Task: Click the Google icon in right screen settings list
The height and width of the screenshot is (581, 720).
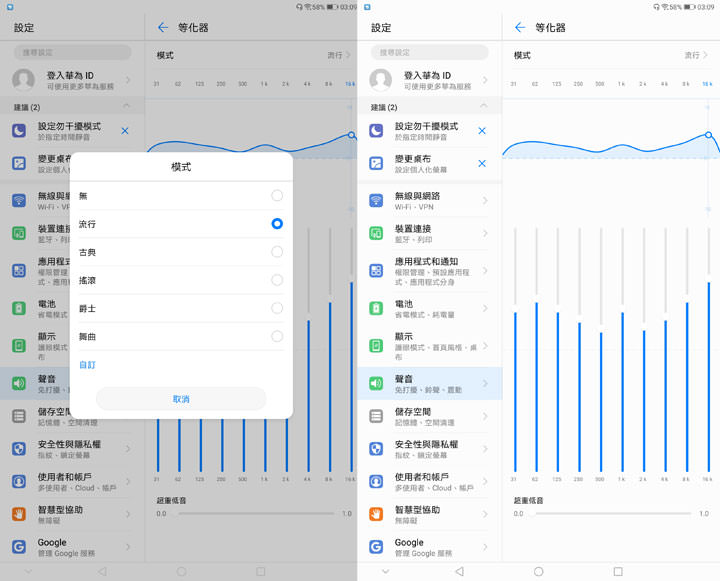Action: coord(376,547)
